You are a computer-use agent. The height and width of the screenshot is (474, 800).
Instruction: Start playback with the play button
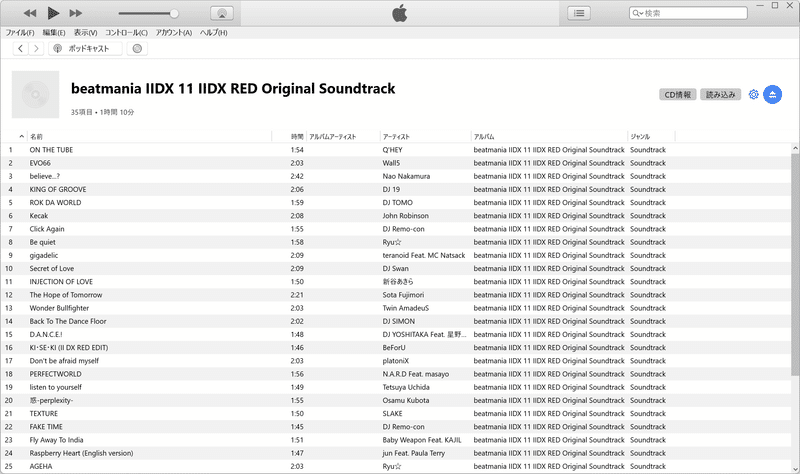click(x=53, y=13)
